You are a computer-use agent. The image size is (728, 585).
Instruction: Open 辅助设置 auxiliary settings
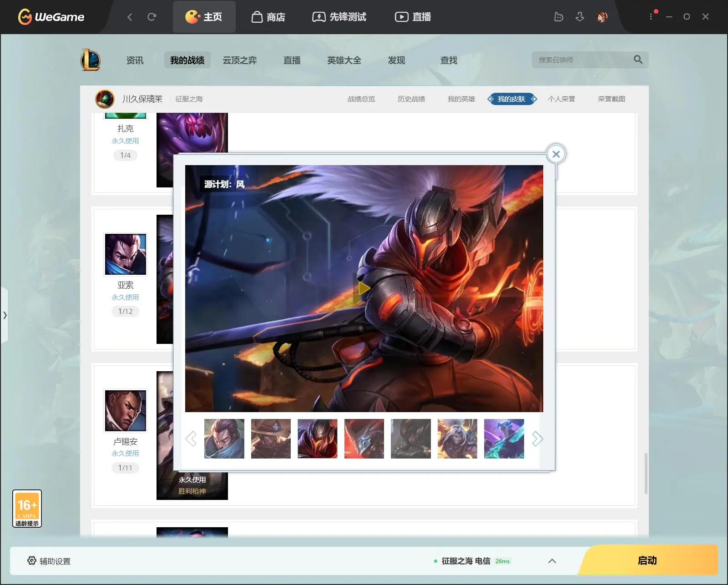pyautogui.click(x=49, y=561)
